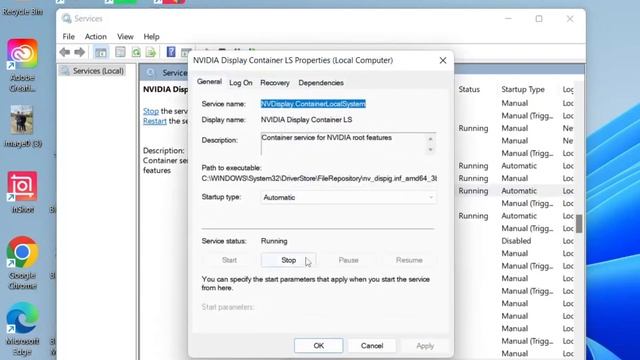Refresh the services list via toolbar icon
This screenshot has height=360, width=640.
click(136, 52)
